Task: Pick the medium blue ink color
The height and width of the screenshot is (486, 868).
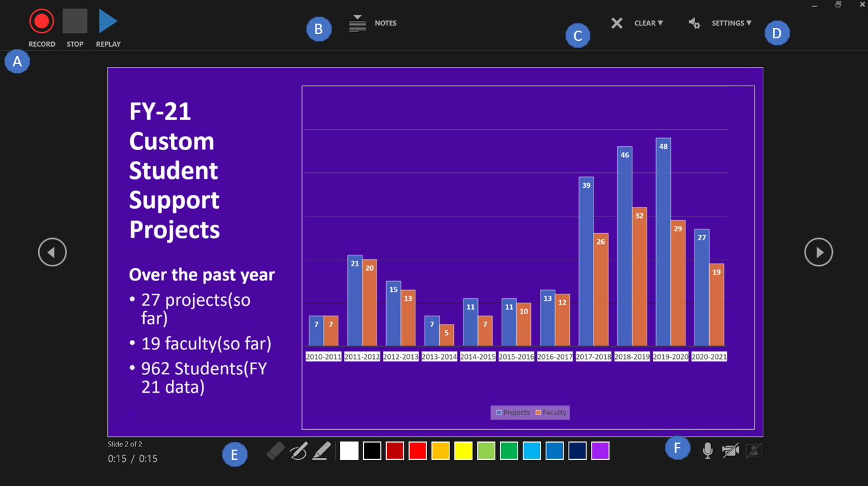Action: pos(555,451)
